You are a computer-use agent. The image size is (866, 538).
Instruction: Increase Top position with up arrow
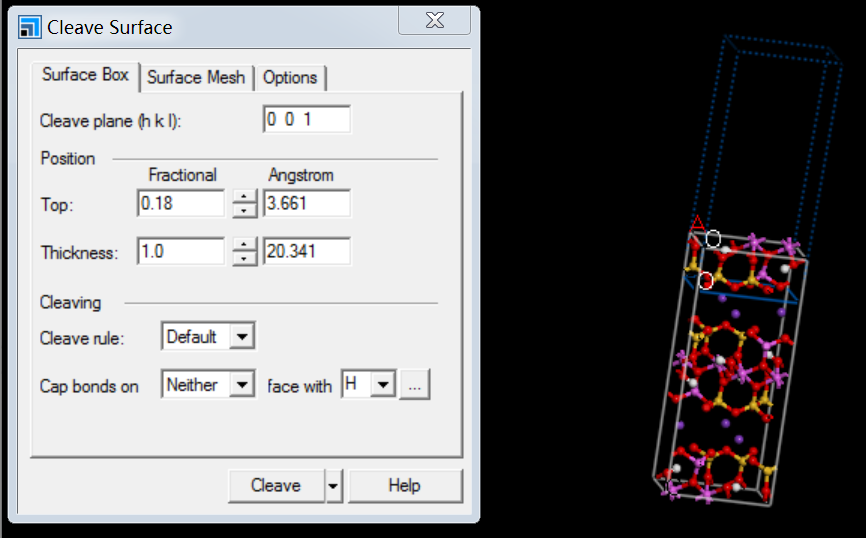[244, 197]
